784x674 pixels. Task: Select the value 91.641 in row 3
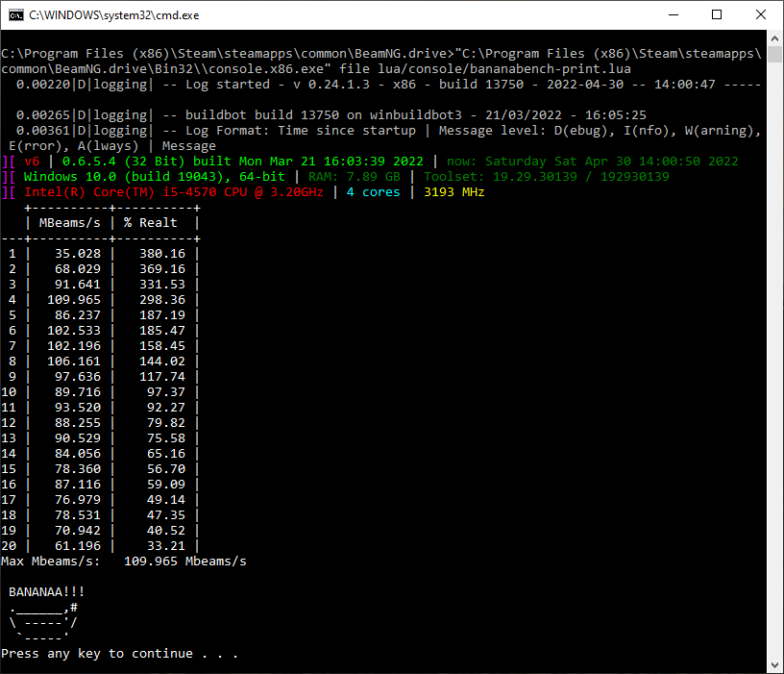point(78,285)
